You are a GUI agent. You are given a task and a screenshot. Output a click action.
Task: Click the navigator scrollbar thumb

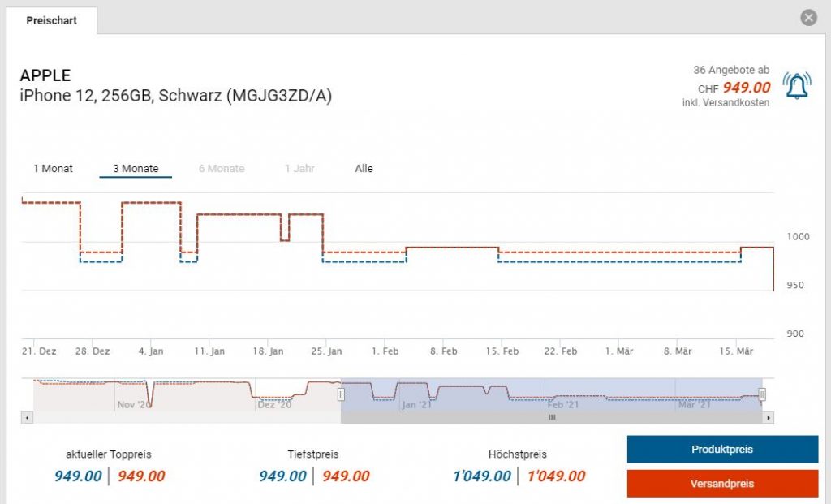pos(552,418)
